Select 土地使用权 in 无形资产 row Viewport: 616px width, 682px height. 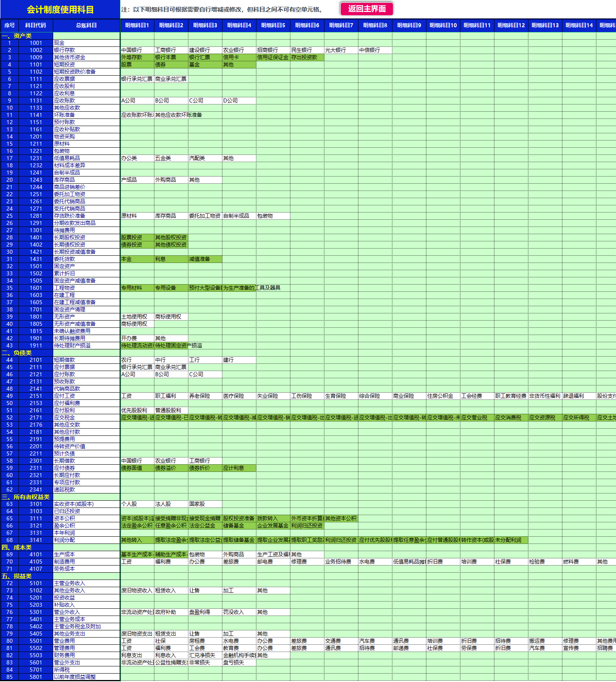(x=137, y=317)
